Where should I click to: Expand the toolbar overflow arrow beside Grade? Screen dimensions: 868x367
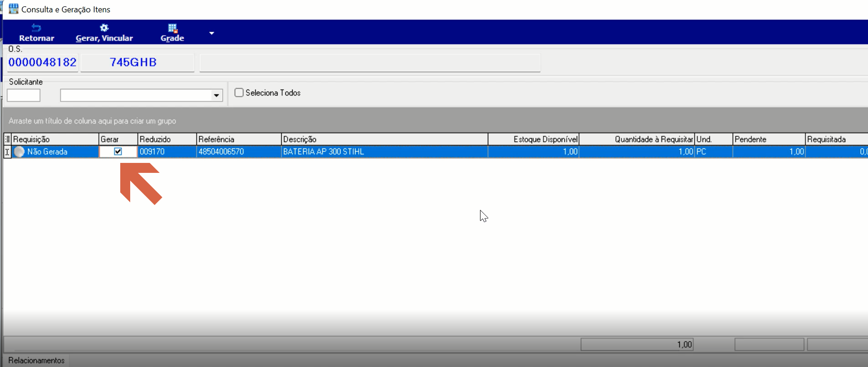point(211,33)
